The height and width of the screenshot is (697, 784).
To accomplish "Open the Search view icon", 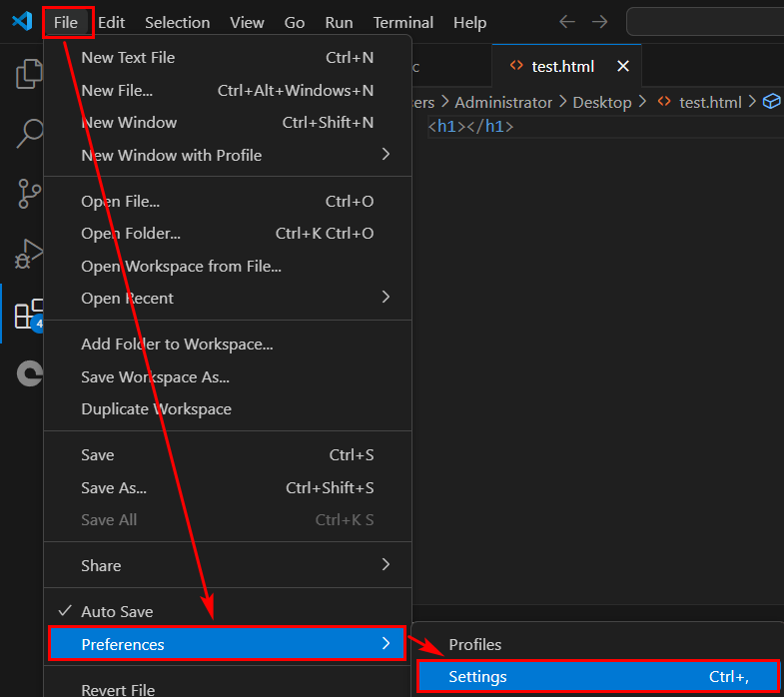I will 28,133.
